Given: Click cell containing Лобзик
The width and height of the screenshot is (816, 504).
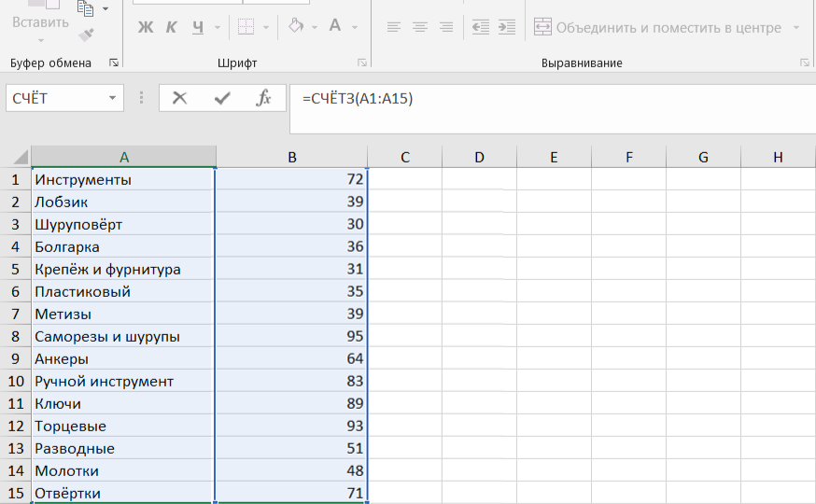Looking at the screenshot, I should (124, 202).
